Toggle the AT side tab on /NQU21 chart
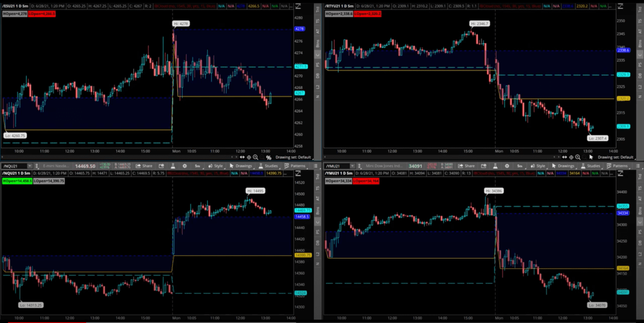The width and height of the screenshot is (644, 323). [x=318, y=198]
